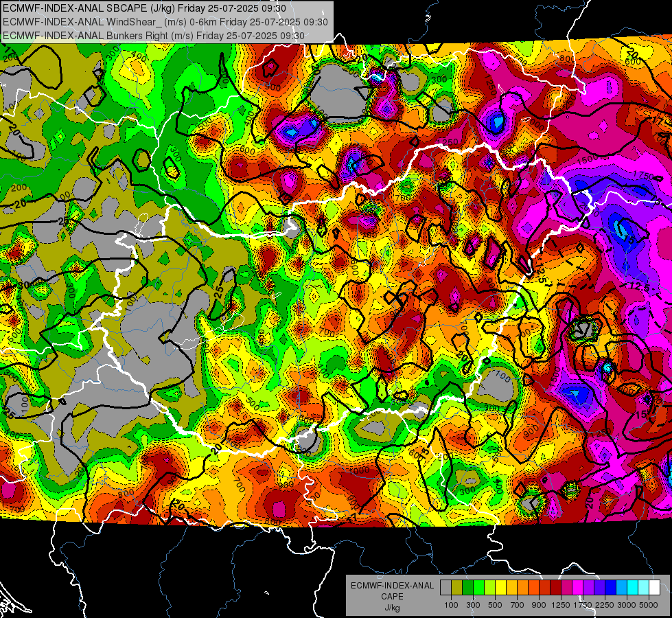This screenshot has width=672, height=618.
Task: Pick the bright magenta swatch before 1750
Action: [578, 588]
